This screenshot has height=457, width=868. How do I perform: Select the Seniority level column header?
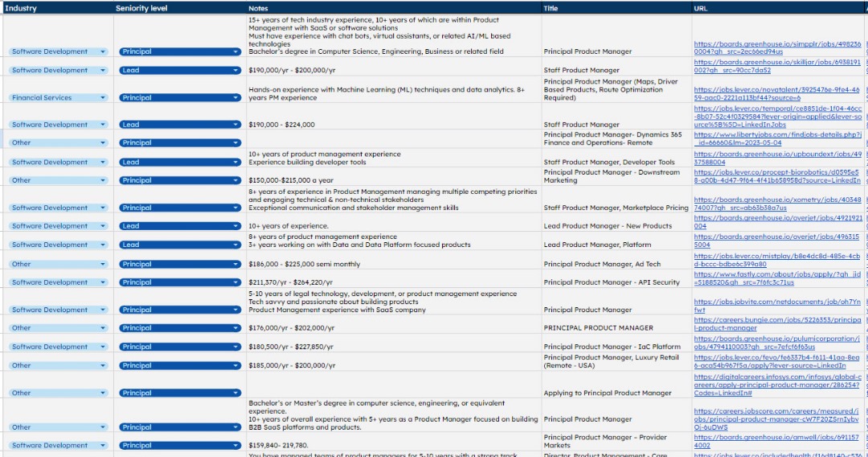click(x=180, y=8)
